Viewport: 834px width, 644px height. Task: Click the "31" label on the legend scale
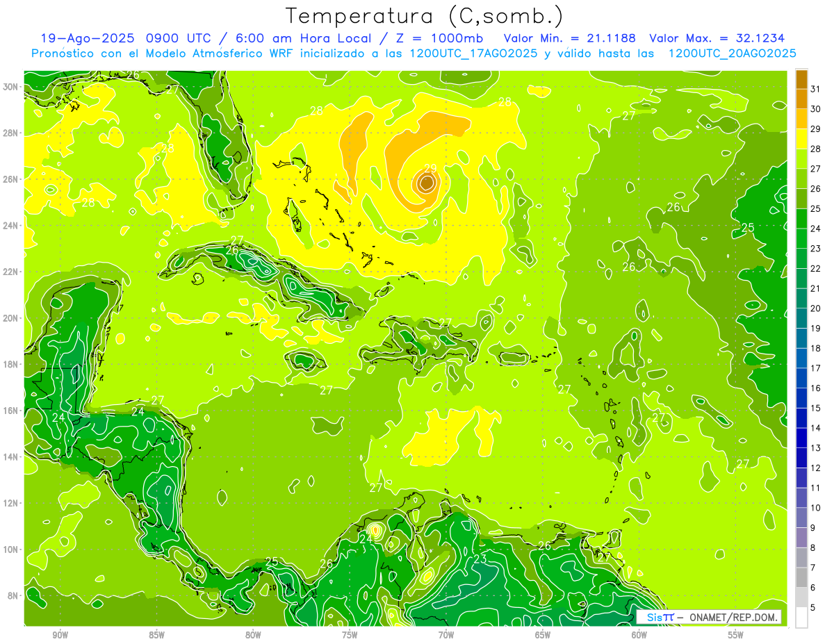pos(816,89)
